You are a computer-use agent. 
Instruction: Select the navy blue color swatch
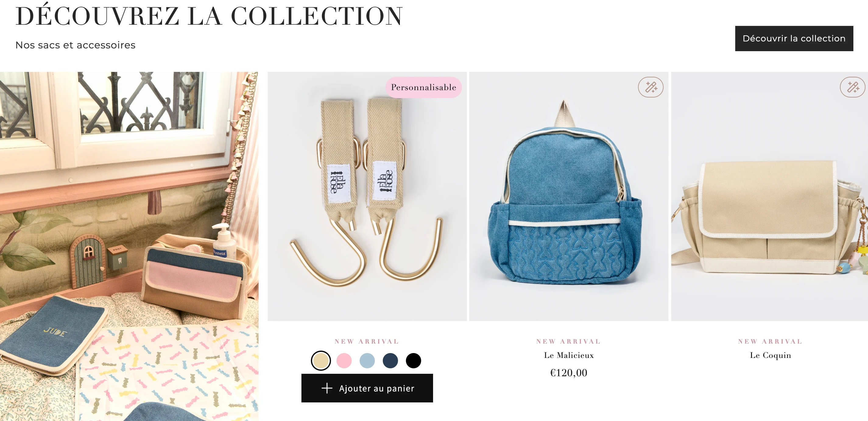click(x=390, y=361)
